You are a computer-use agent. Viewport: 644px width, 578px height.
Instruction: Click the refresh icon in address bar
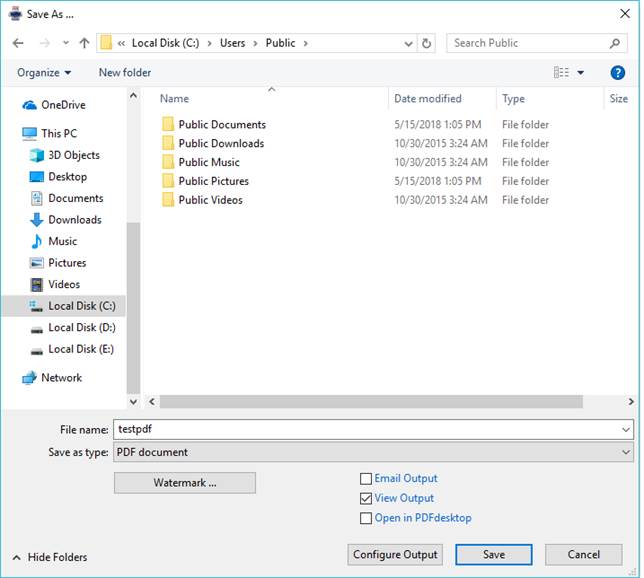(427, 44)
